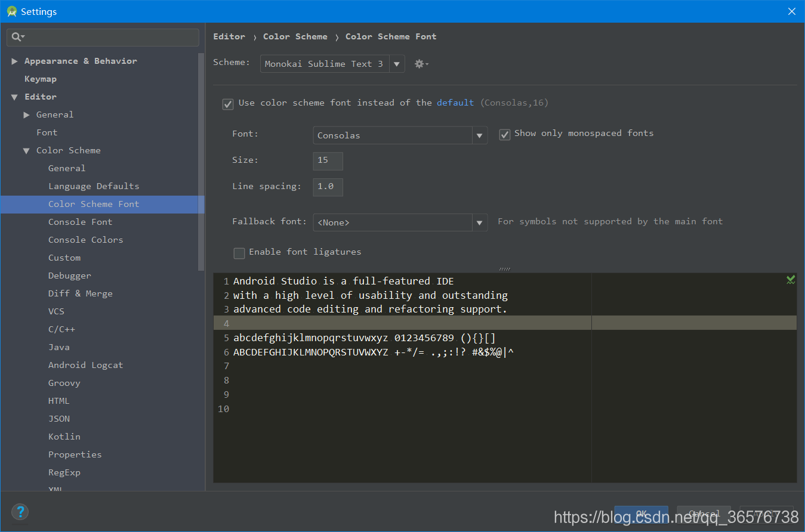Open VCS color settings
805x532 pixels.
pyautogui.click(x=56, y=311)
